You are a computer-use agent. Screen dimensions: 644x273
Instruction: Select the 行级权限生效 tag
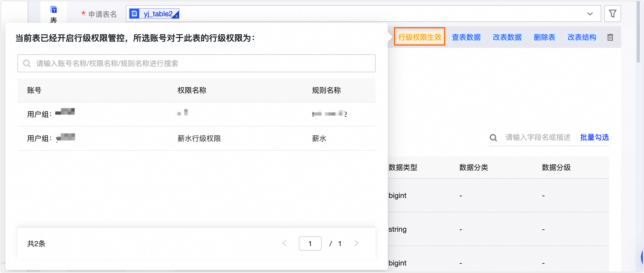[419, 37]
